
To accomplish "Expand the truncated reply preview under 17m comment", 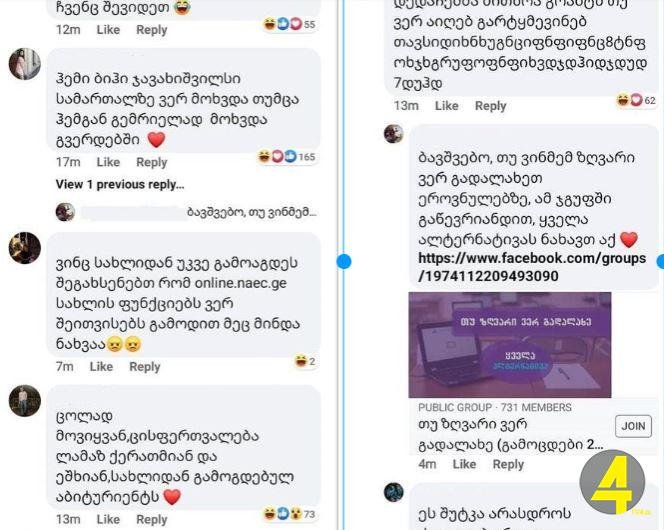I will coord(252,212).
